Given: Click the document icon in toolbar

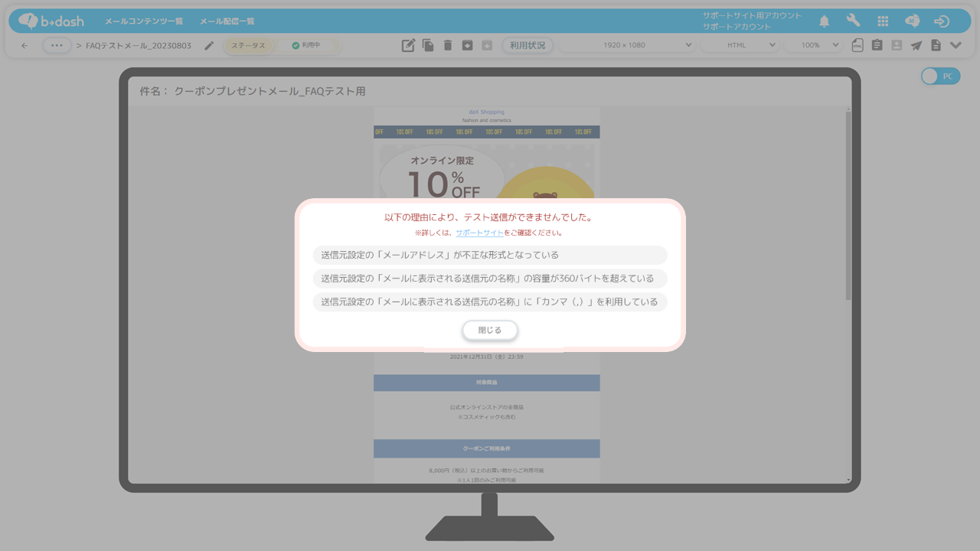Looking at the screenshot, I should tap(936, 45).
